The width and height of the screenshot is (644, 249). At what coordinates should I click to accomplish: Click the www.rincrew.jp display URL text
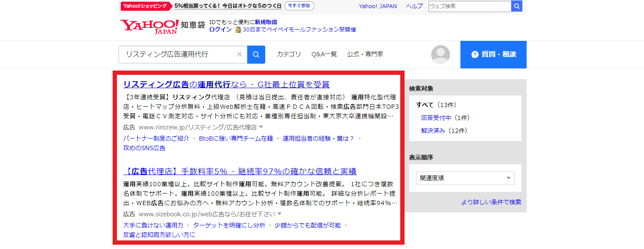[198, 127]
